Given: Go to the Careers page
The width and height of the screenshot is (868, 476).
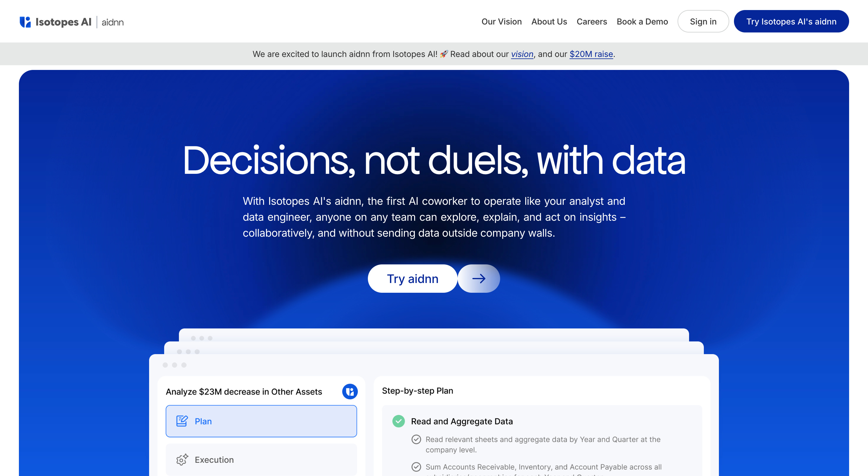Looking at the screenshot, I should pyautogui.click(x=591, y=22).
